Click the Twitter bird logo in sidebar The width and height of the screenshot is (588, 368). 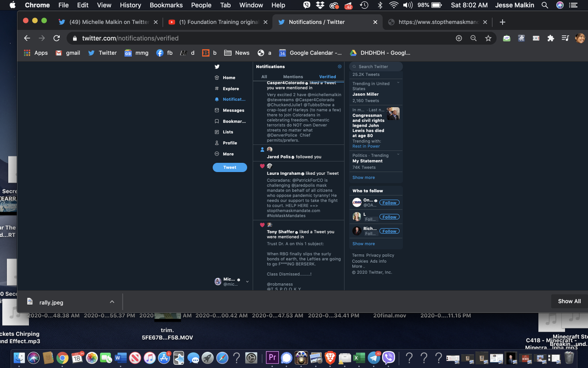click(x=217, y=67)
